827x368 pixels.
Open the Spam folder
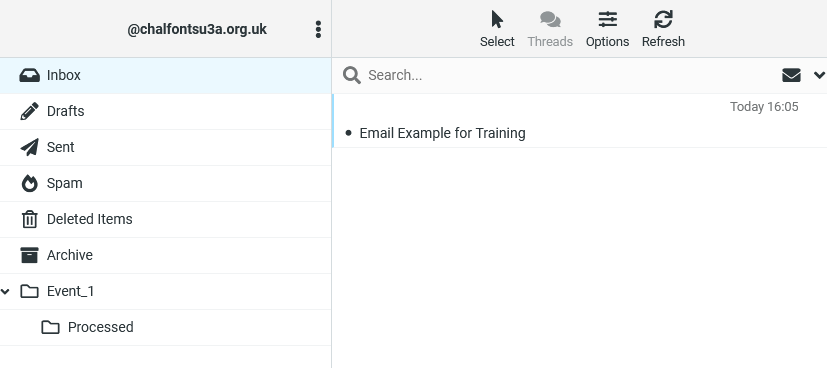pyautogui.click(x=166, y=183)
